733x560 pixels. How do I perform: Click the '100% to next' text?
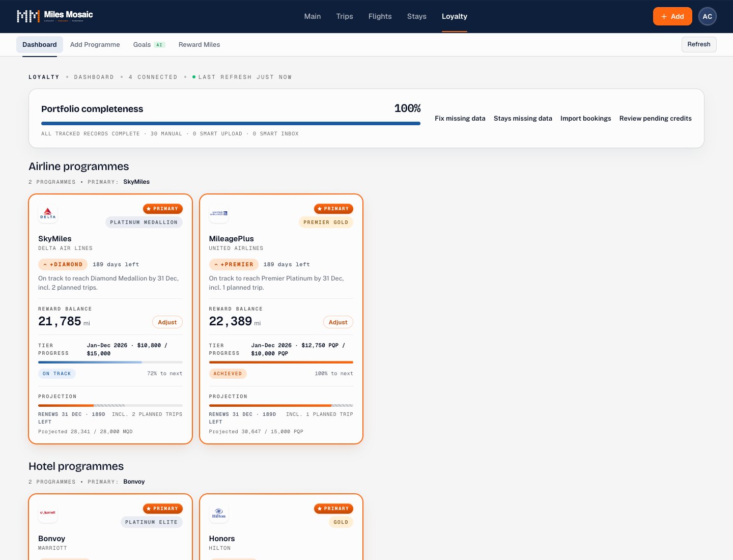pyautogui.click(x=334, y=374)
